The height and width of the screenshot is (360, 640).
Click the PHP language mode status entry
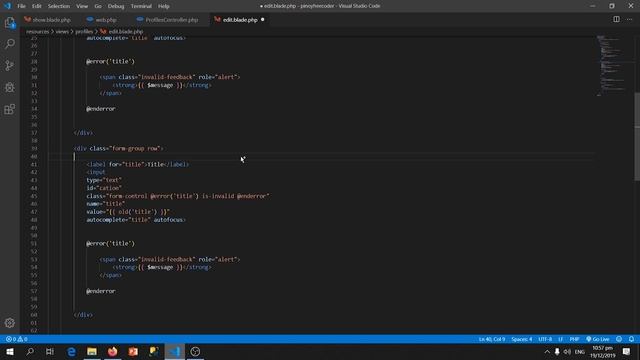point(574,339)
